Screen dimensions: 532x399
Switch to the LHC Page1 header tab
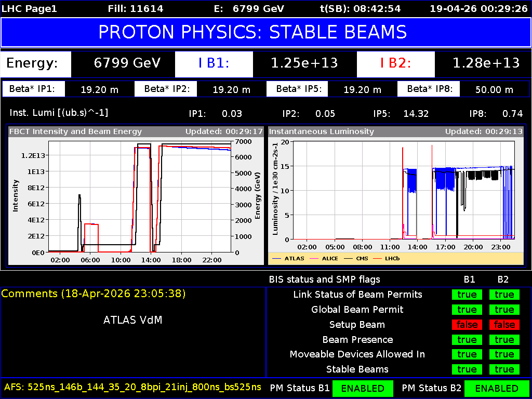pyautogui.click(x=29, y=8)
